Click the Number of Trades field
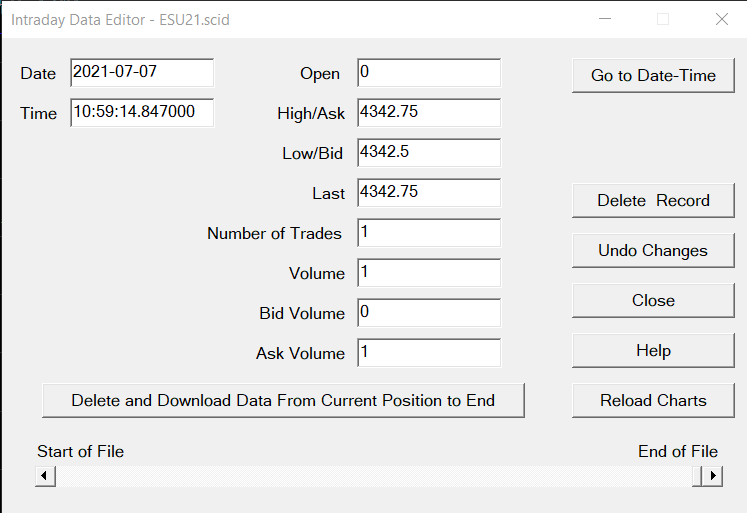Screen dimensions: 747x513 pyautogui.click(x=429, y=232)
